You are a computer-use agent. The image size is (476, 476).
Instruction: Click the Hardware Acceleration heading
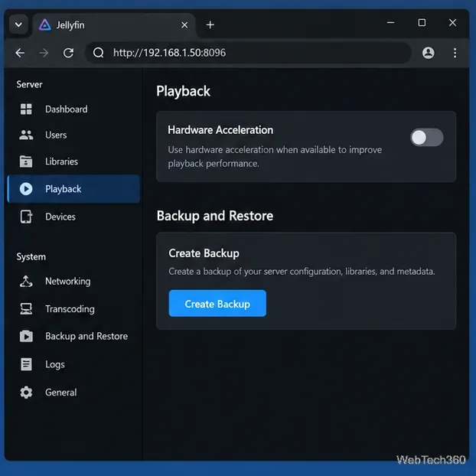coord(220,130)
